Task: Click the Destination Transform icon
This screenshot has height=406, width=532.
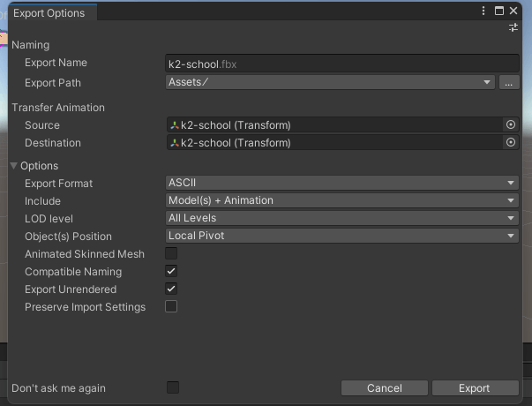Action: click(175, 143)
